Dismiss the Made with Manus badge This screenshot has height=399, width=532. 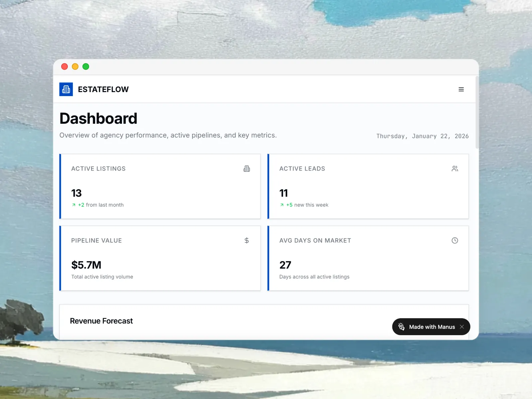(462, 327)
